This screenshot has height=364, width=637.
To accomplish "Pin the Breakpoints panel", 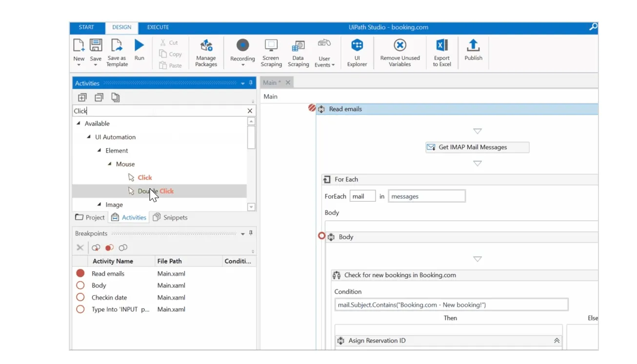I will [251, 233].
